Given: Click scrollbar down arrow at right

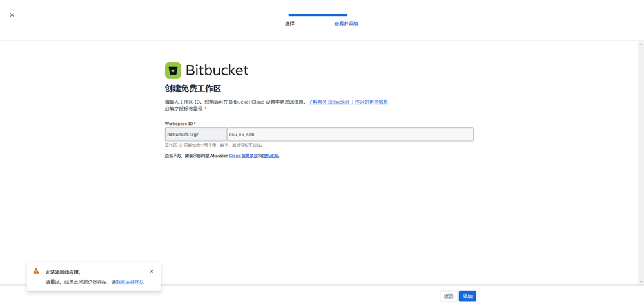Looking at the screenshot, I should pyautogui.click(x=641, y=282).
